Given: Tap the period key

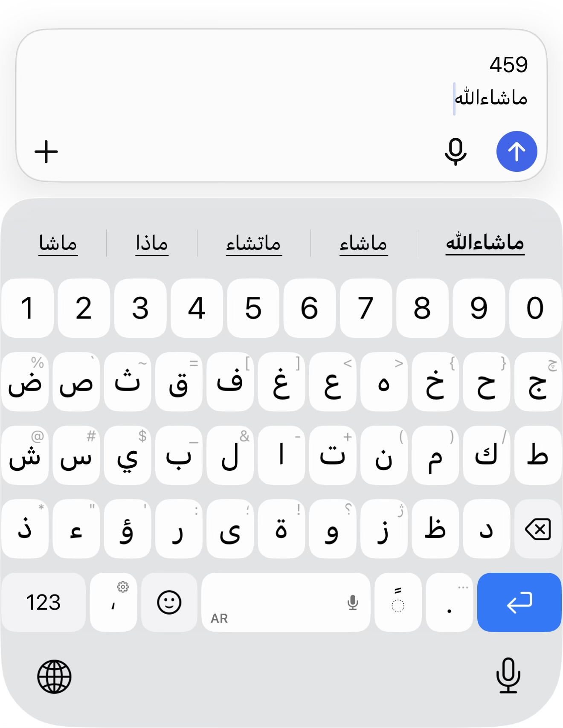Looking at the screenshot, I should (449, 602).
